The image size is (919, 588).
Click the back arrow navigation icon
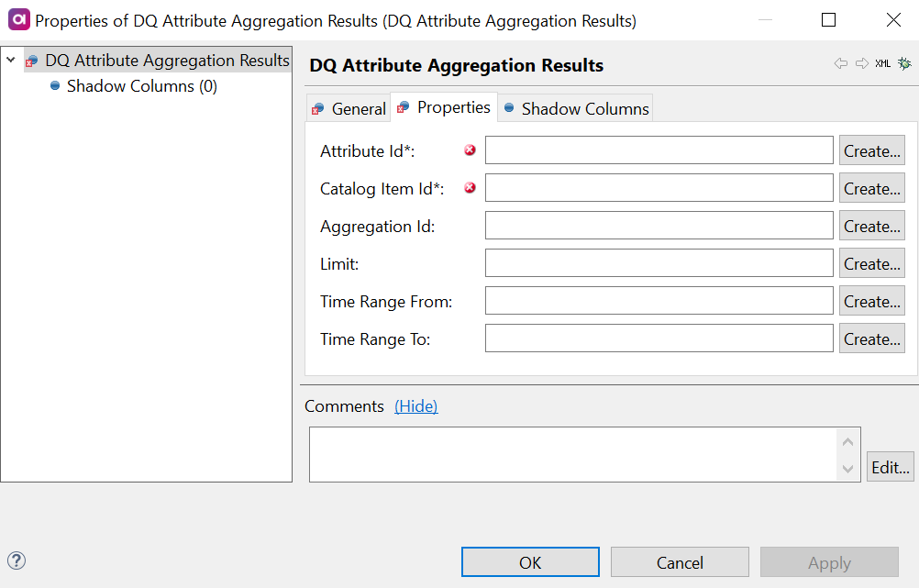(x=840, y=64)
